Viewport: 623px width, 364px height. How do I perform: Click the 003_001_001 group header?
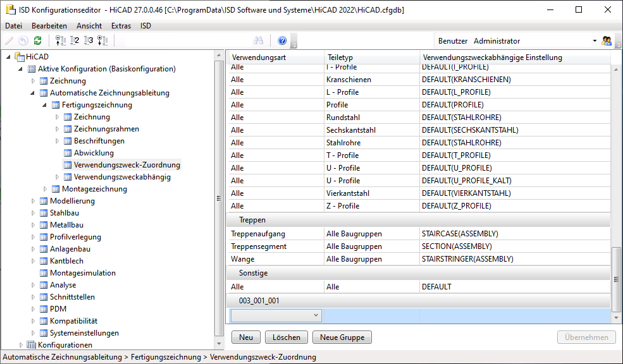click(418, 300)
